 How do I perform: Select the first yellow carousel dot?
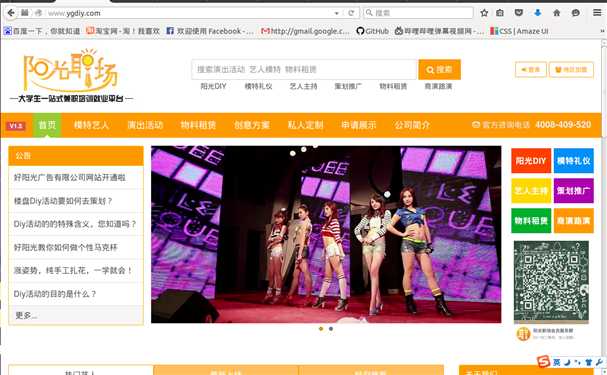coord(321,329)
